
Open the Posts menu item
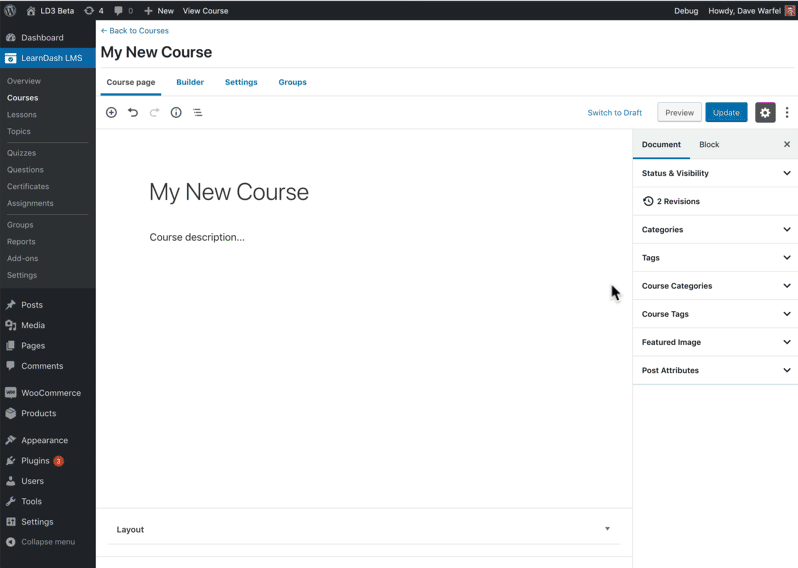[48, 305]
